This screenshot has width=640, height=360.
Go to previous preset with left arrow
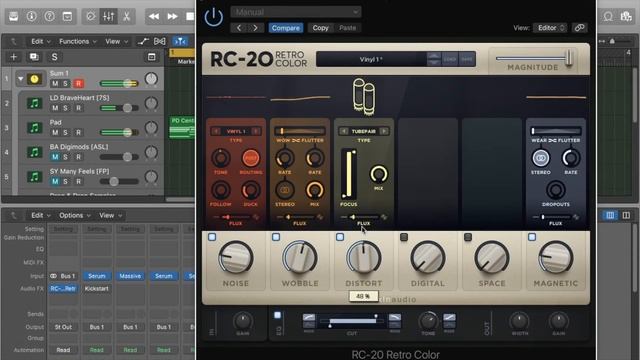pos(239,28)
